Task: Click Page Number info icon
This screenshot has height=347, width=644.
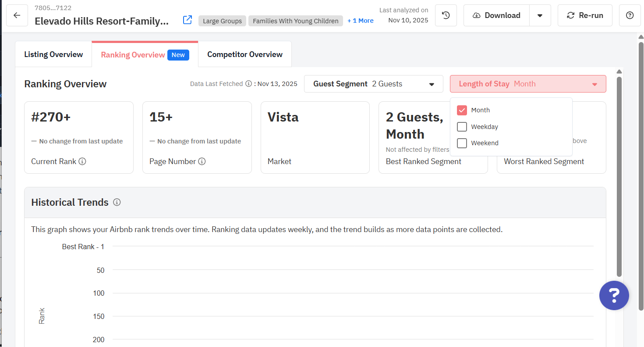Action: 202,161
